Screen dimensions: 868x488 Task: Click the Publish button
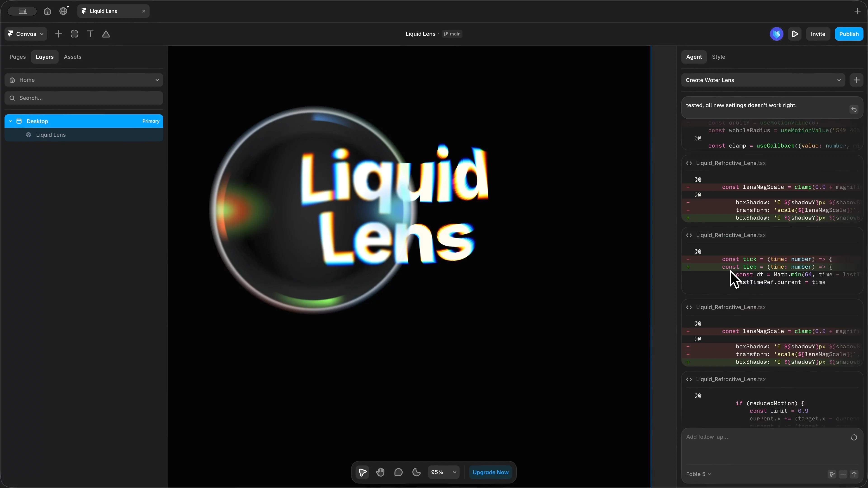point(849,34)
